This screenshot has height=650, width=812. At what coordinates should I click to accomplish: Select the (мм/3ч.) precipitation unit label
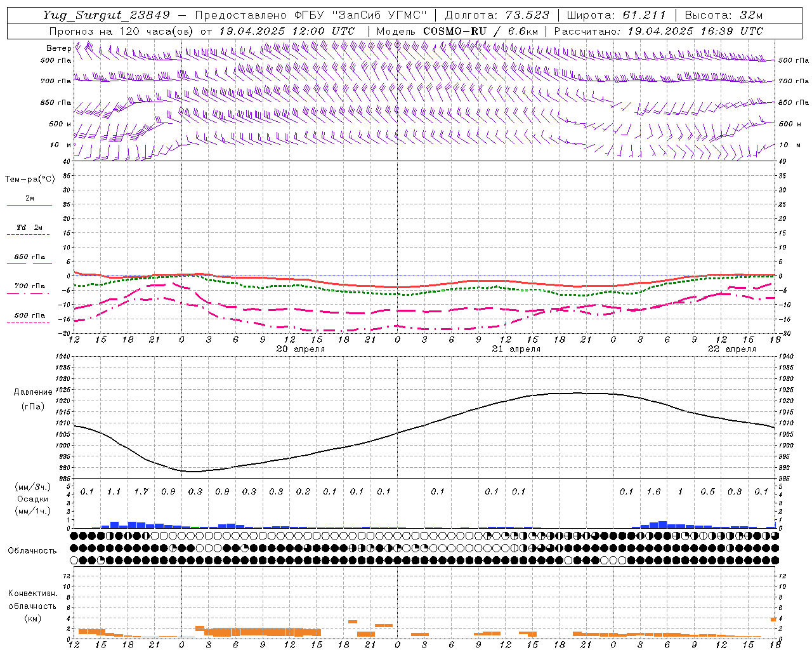(32, 487)
